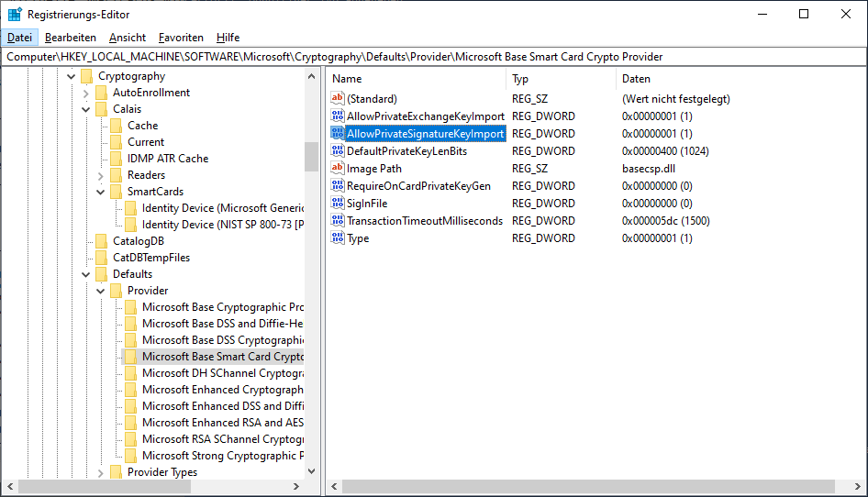Viewport: 868px width, 497px height.
Task: Open the Favoriten menu
Action: click(x=181, y=38)
